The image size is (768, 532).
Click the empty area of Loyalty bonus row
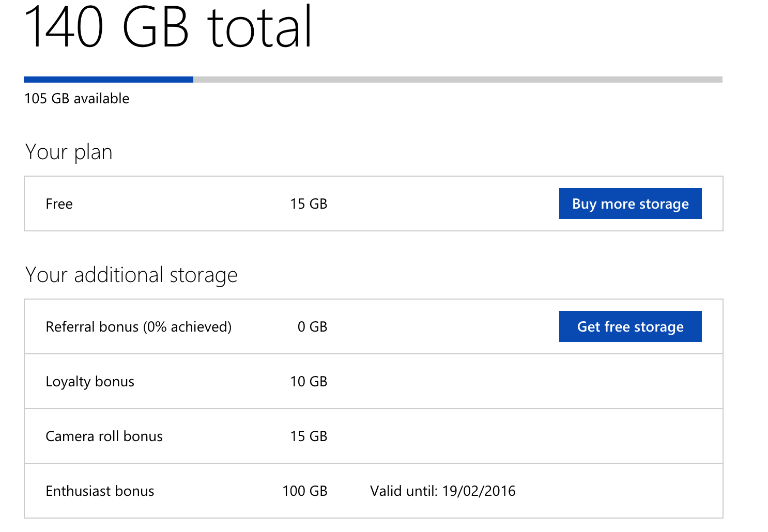[x=517, y=381]
